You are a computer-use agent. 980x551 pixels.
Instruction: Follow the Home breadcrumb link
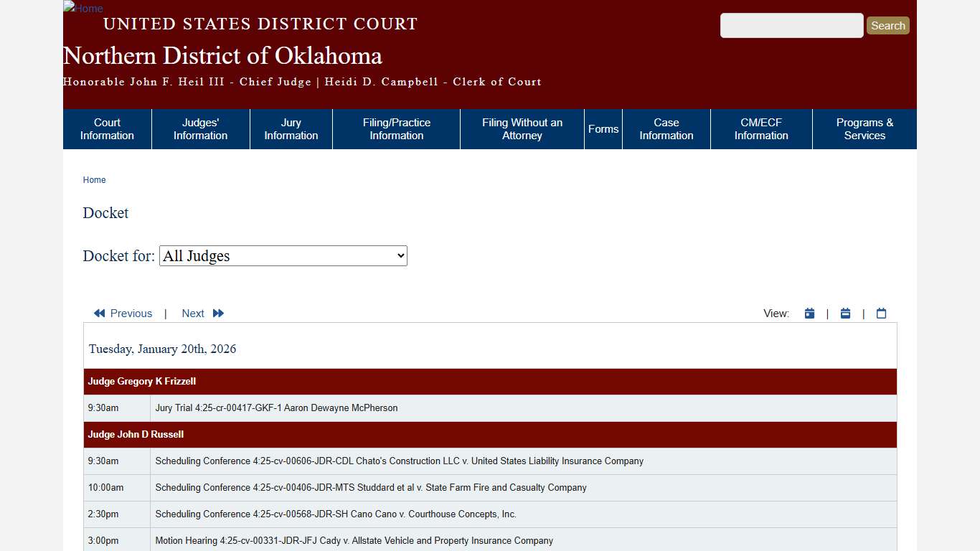94,180
